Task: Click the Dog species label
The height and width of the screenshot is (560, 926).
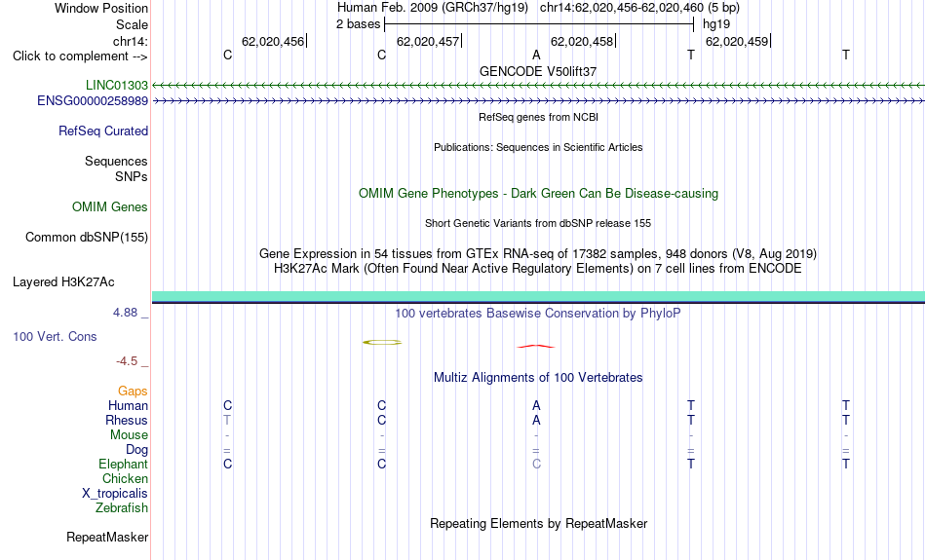Action: tap(137, 450)
